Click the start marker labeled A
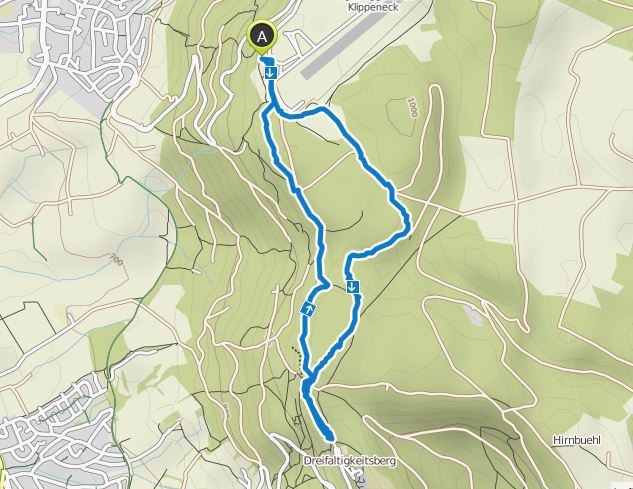 point(262,37)
